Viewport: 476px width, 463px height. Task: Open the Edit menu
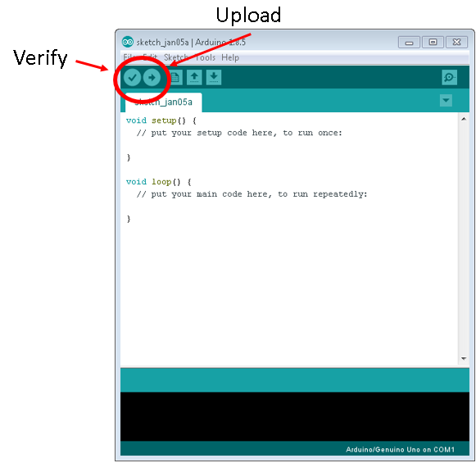click(150, 57)
